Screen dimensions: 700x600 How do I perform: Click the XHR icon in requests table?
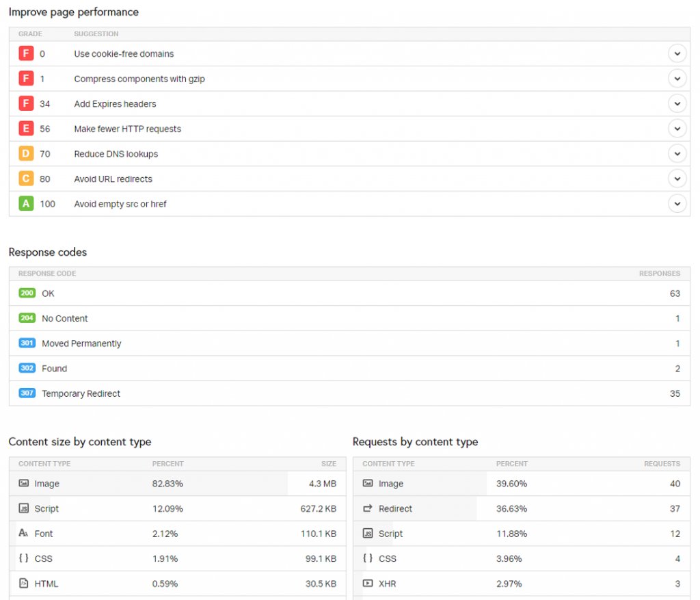point(368,584)
